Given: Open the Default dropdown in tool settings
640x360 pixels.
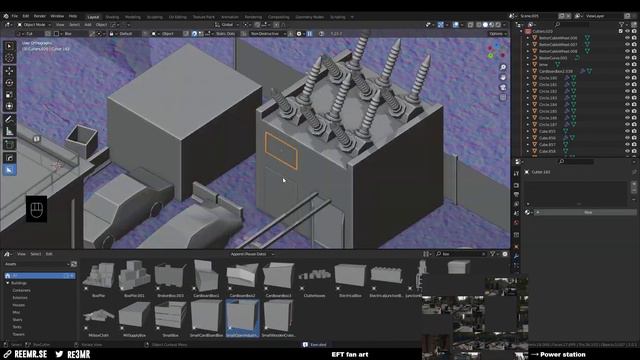Looking at the screenshot, I should tap(126, 34).
